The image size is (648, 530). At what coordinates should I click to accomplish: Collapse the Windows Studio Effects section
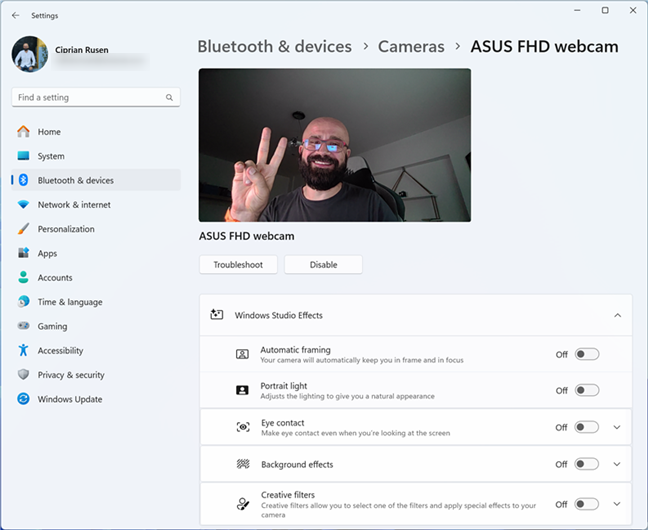pyautogui.click(x=617, y=315)
